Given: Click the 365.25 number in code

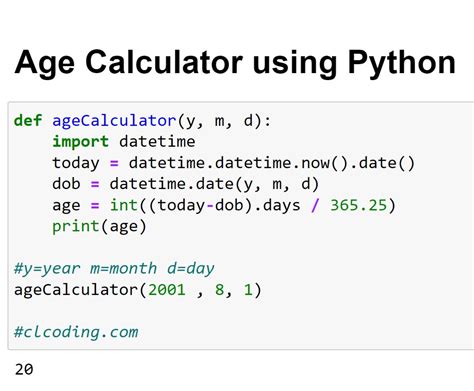Looking at the screenshot, I should click(358, 205).
